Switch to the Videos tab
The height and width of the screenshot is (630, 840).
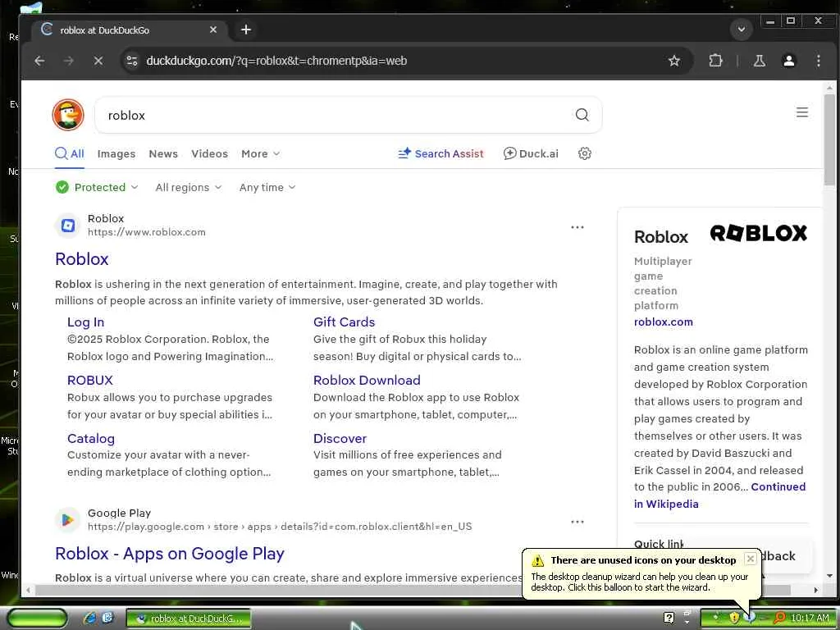(x=209, y=153)
